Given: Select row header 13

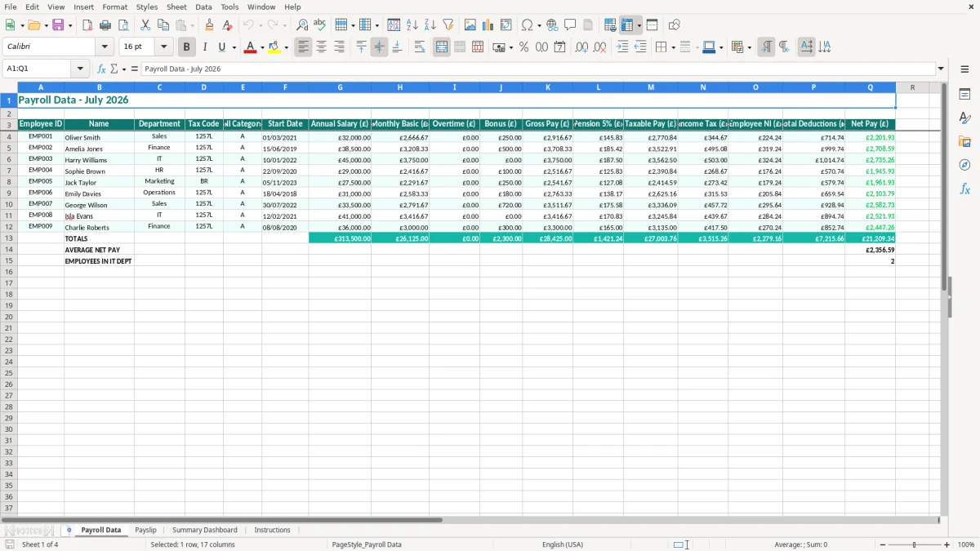Looking at the screenshot, I should (9, 238).
